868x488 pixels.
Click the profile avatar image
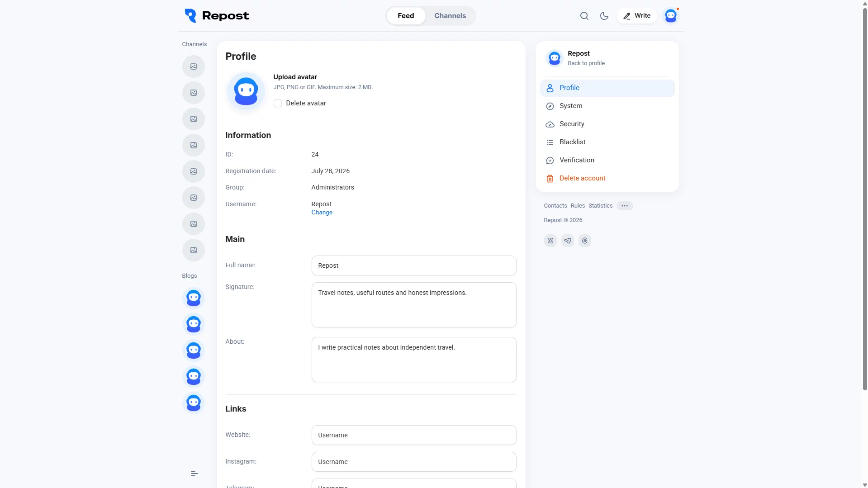coord(246,91)
